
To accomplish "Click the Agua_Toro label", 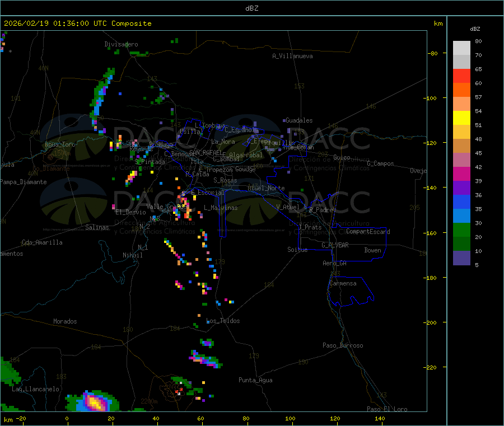I will coord(60,144).
